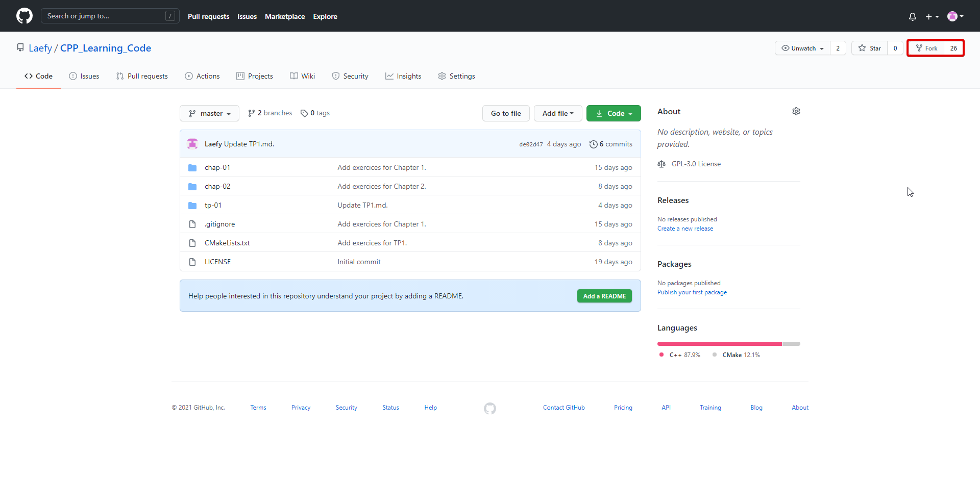980x480 pixels.
Task: Open the CPP_Learning_Code repository title link
Action: (x=106, y=48)
